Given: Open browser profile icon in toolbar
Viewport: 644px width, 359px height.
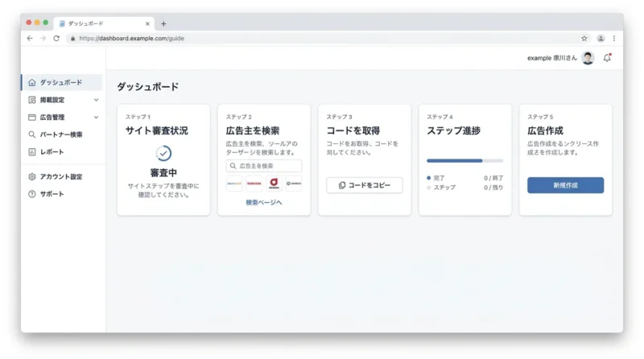Looking at the screenshot, I should [x=601, y=38].
